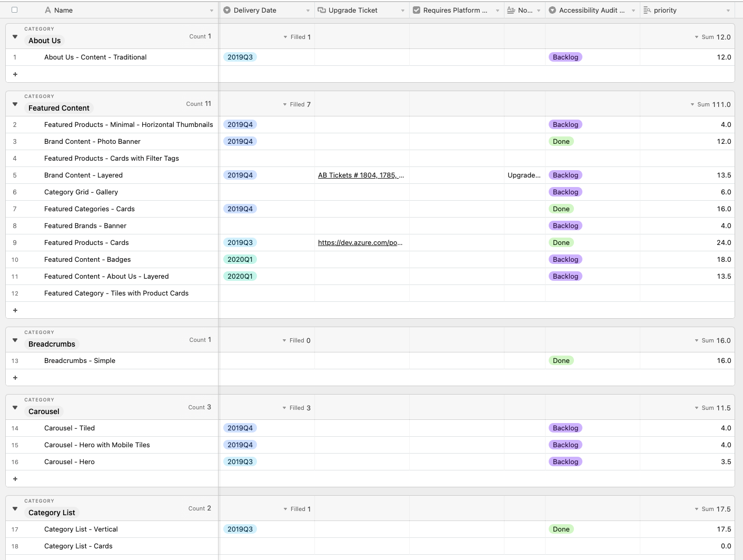The height and width of the screenshot is (560, 743).
Task: Select Brand Content - Photo Banner record
Action: click(92, 142)
